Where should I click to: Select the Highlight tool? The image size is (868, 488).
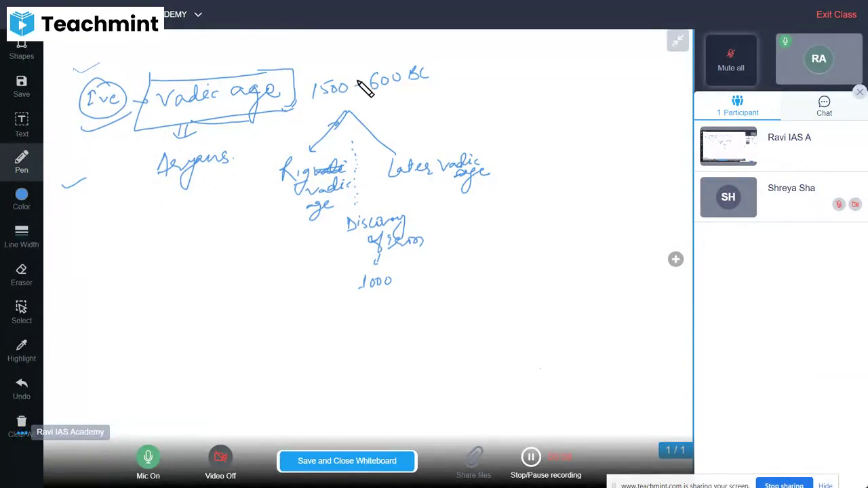(x=21, y=350)
